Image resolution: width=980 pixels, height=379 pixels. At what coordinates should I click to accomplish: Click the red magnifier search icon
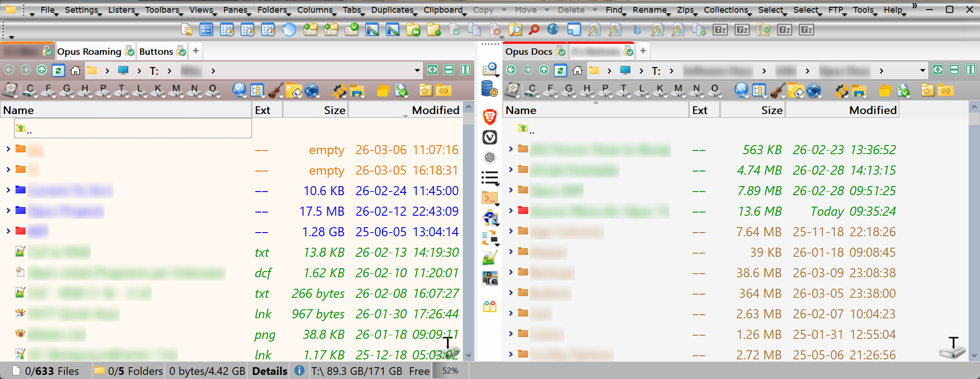pos(534,30)
